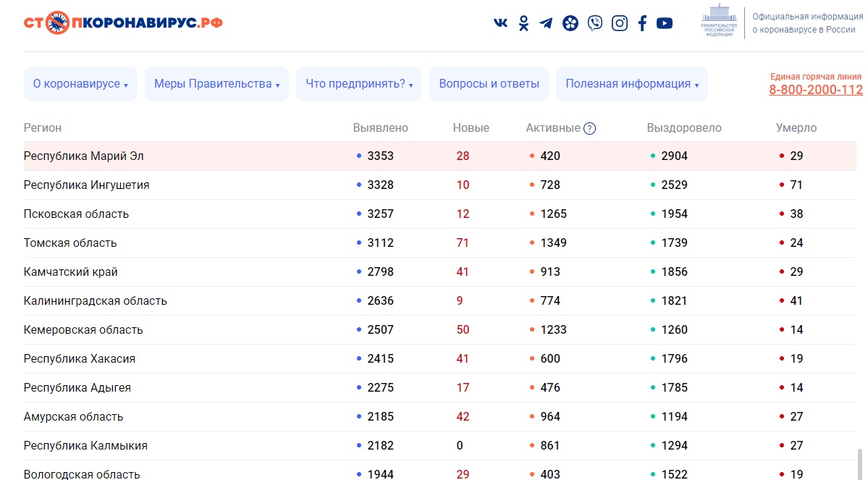Open the Что предпринять? dropdown
Image resolution: width=868 pixels, height=480 pixels.
point(359,84)
